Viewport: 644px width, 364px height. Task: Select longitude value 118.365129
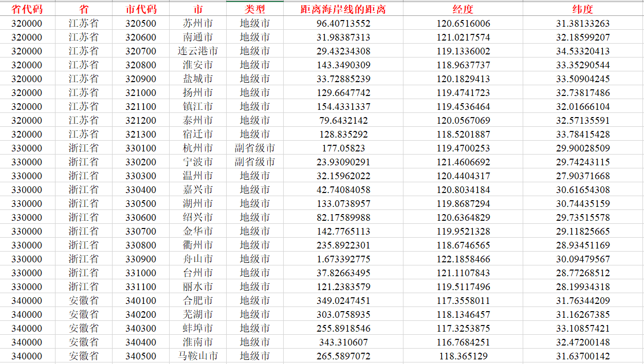(x=463, y=356)
